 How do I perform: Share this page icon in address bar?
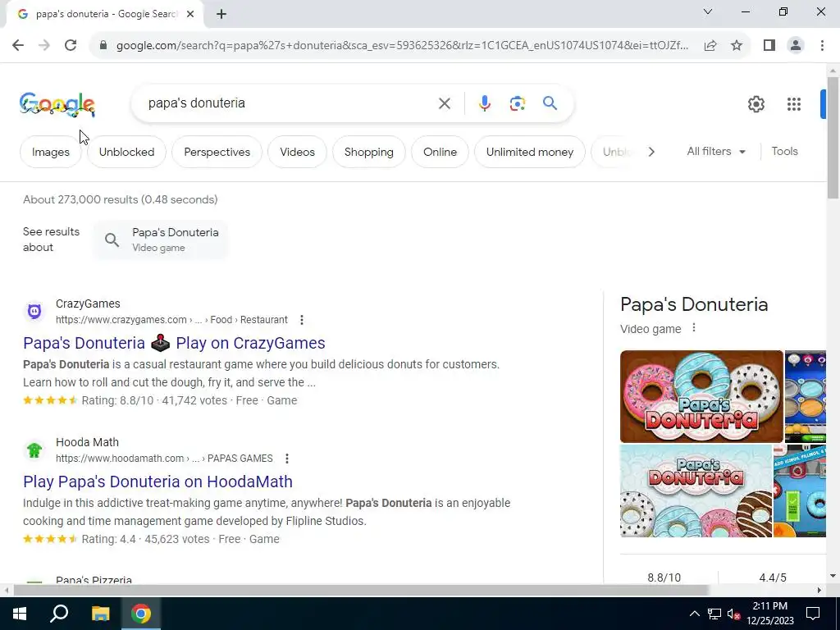[x=710, y=46]
